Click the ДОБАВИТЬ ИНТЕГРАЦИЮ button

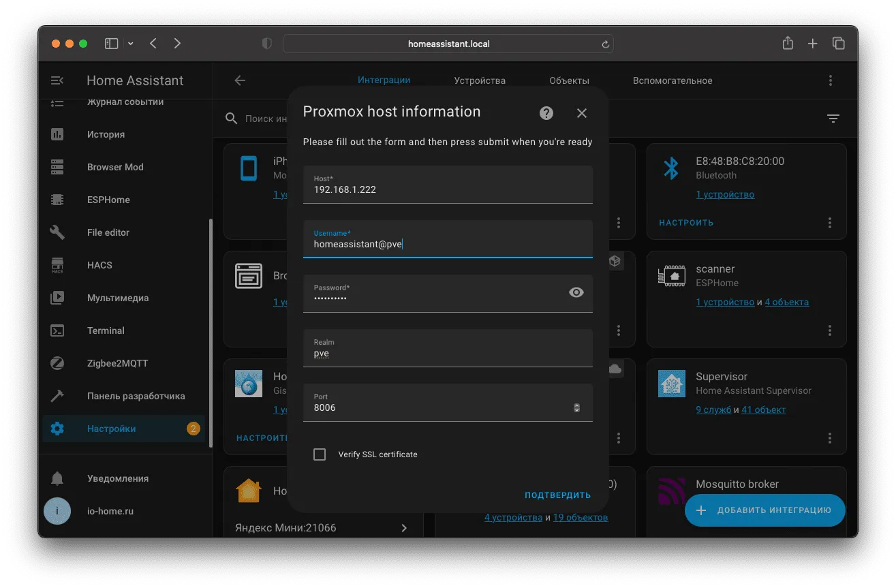tap(764, 510)
